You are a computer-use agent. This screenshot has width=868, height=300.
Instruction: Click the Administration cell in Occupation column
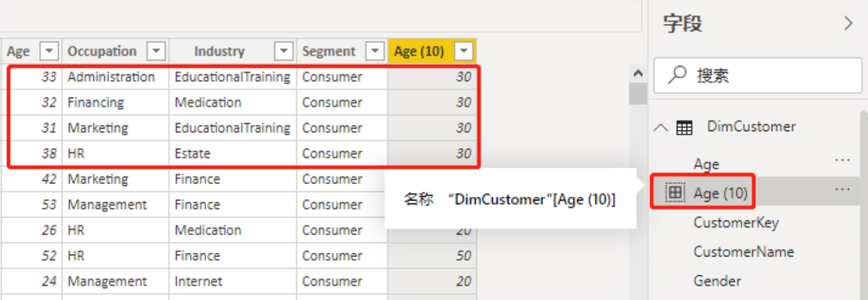111,77
